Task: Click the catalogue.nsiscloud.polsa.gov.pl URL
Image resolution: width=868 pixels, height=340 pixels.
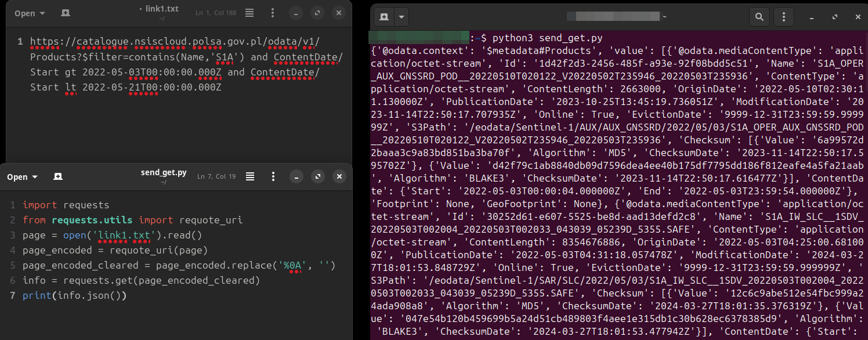Action: point(146,41)
